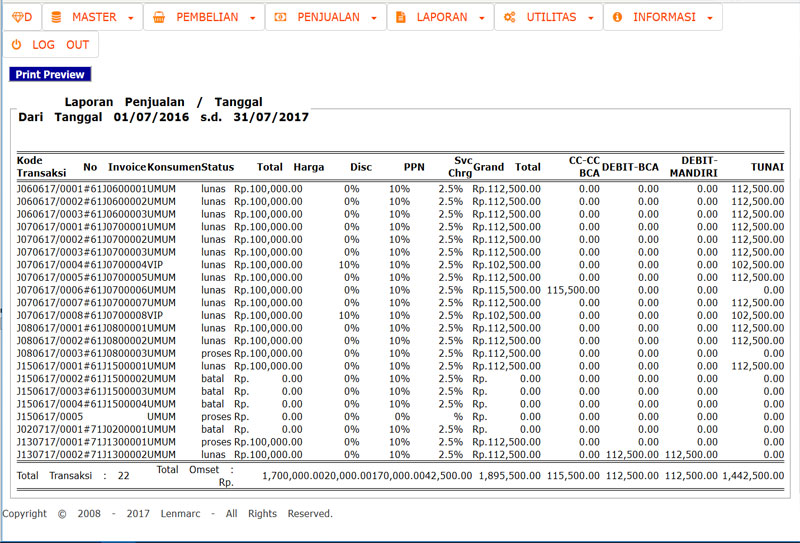This screenshot has width=800, height=543.
Task: Click the INFORMASI info circle icon
Action: (x=617, y=17)
